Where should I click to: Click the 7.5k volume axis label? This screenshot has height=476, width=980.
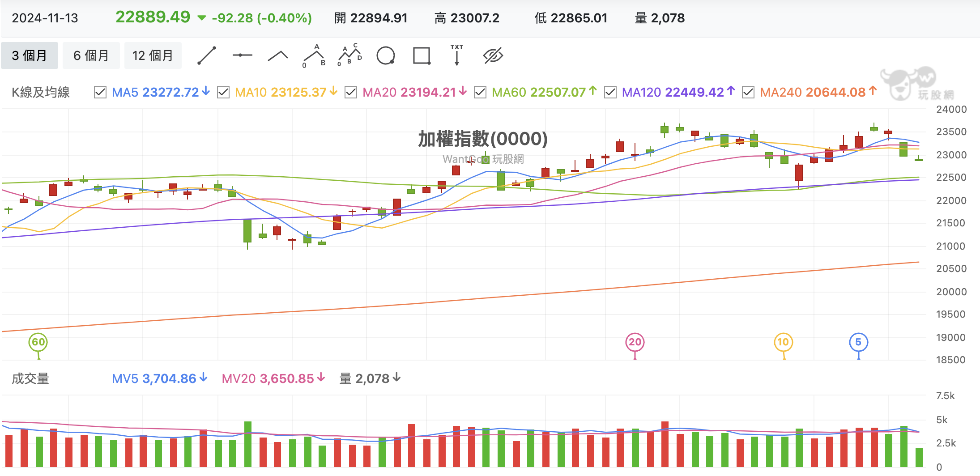[945, 395]
